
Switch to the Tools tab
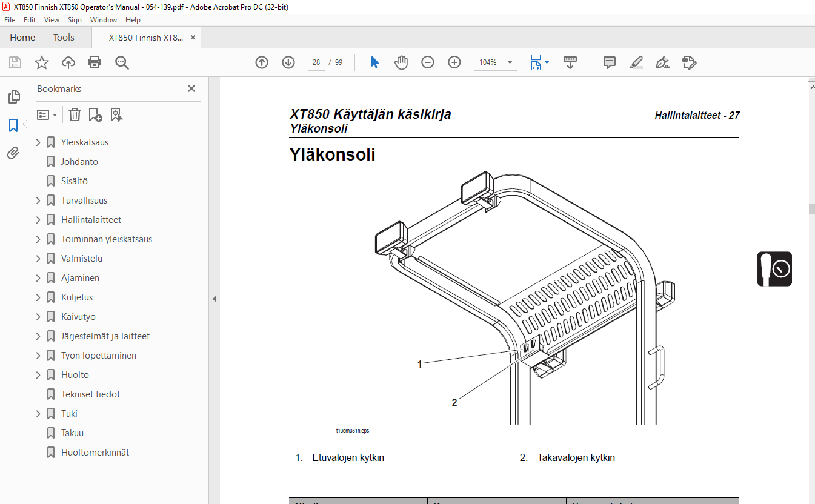64,38
